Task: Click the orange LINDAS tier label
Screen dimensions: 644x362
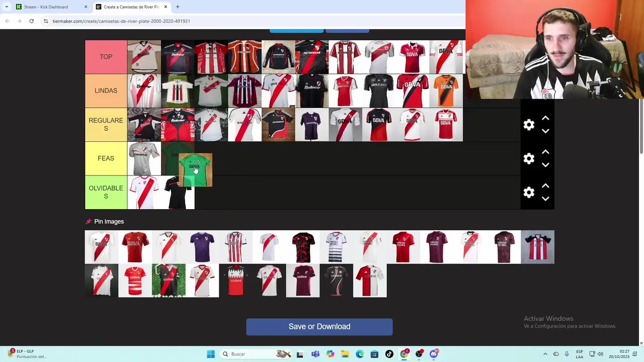Action: tap(106, 90)
